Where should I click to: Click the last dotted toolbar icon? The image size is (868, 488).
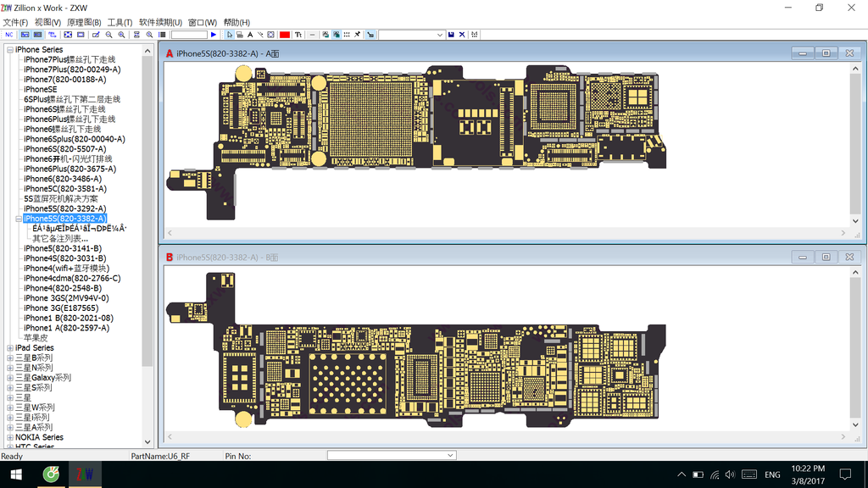point(475,34)
